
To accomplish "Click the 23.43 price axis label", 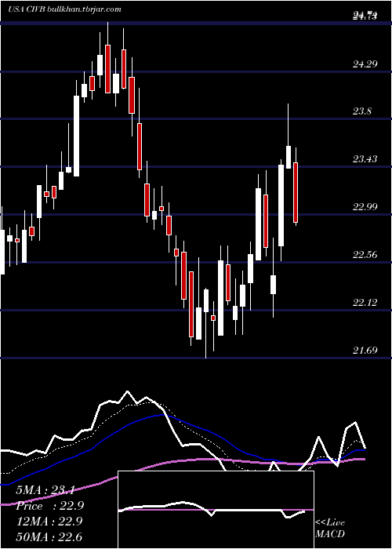I will pos(365,159).
